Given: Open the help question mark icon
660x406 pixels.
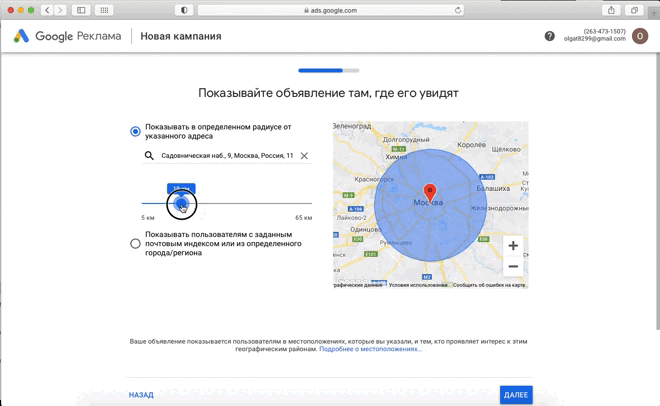Looking at the screenshot, I should pos(549,36).
